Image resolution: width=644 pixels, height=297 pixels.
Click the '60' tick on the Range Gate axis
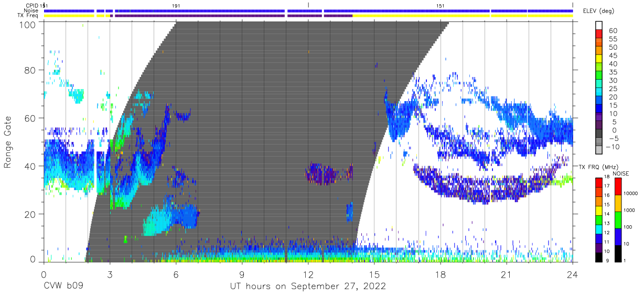click(30, 118)
